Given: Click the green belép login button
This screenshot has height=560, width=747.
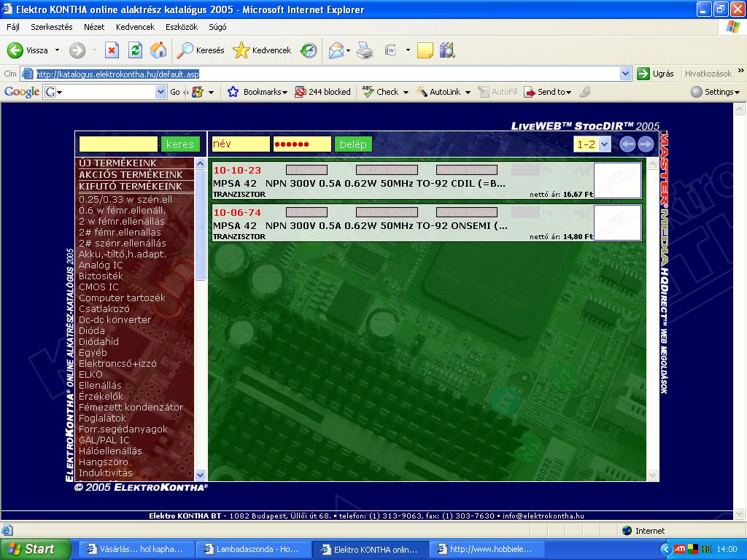Looking at the screenshot, I should (x=353, y=144).
